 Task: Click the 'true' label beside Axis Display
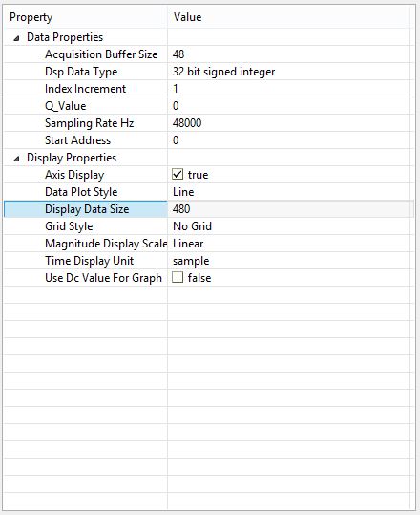pyautogui.click(x=199, y=175)
